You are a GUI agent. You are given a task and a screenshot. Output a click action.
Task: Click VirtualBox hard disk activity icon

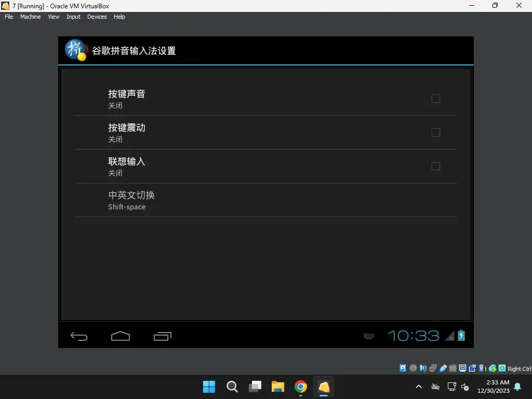(403, 368)
